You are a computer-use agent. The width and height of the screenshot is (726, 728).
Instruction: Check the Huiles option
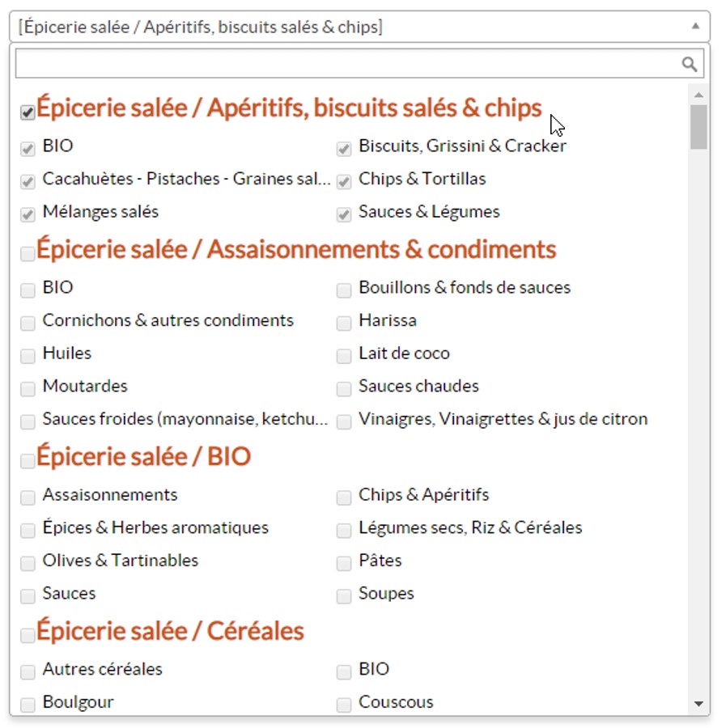(x=28, y=356)
